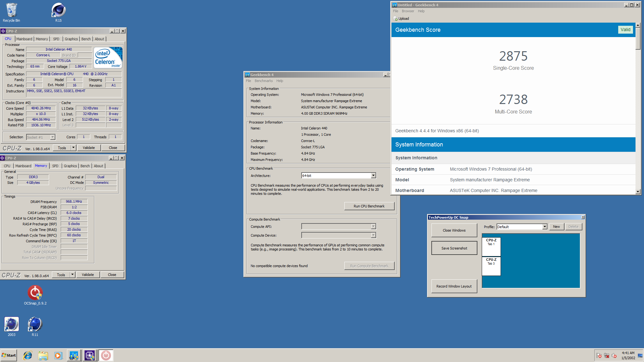Click the Geekbench 4 title bar icon
Viewport: 644px width, 362px height.
coord(247,75)
